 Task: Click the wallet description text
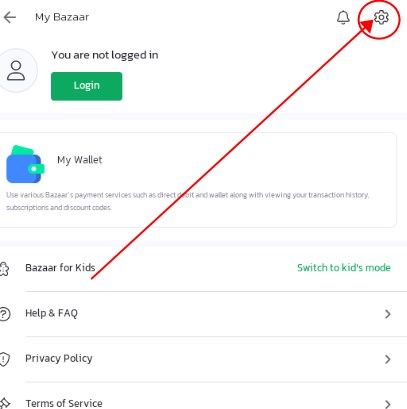tap(188, 201)
